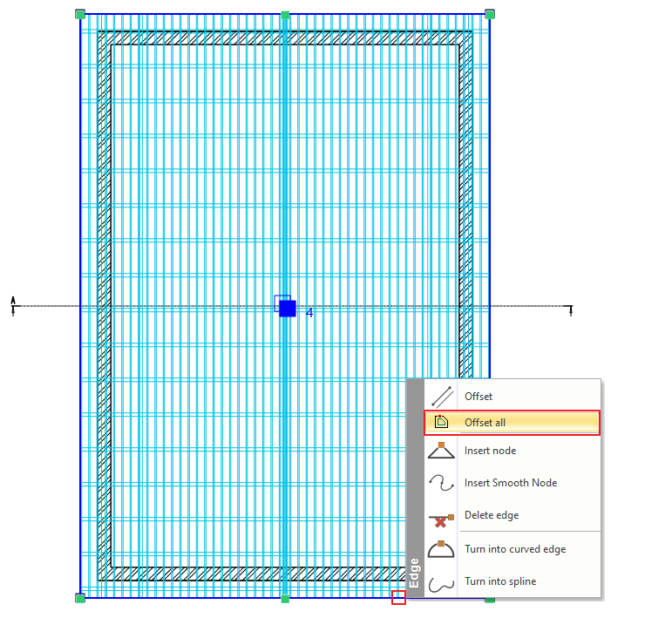The image size is (672, 618).
Task: Select the top-right green corner node
Action: pos(490,14)
